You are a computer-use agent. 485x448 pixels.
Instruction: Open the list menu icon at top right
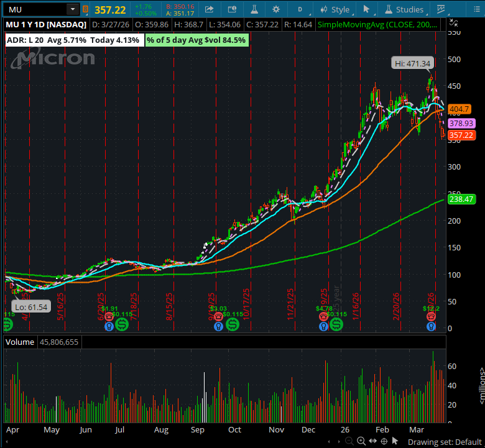pyautogui.click(x=477, y=9)
